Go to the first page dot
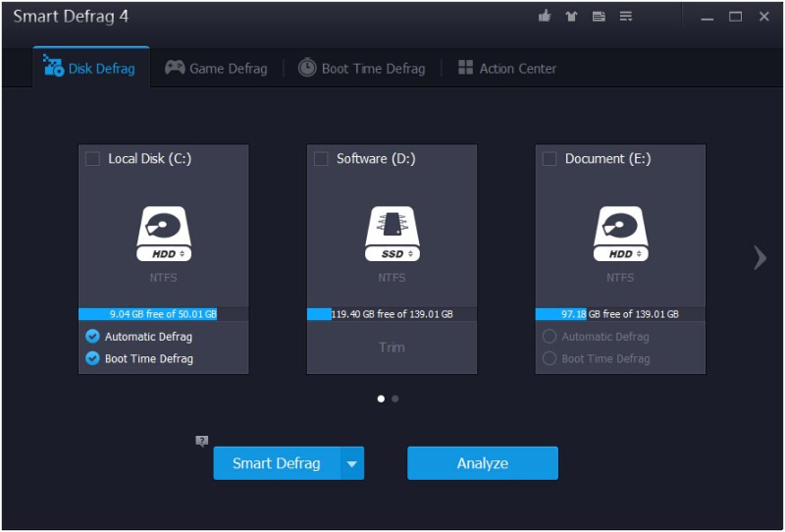 coord(381,399)
